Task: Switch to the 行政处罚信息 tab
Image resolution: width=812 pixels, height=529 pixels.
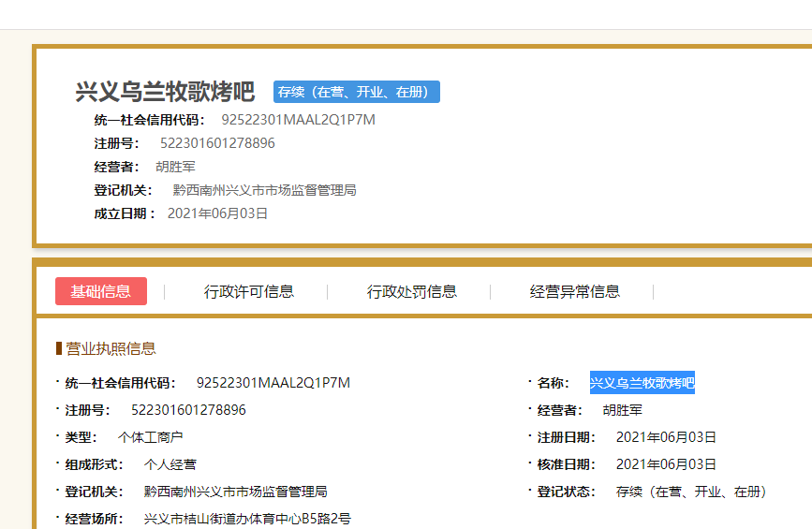Action: click(412, 291)
